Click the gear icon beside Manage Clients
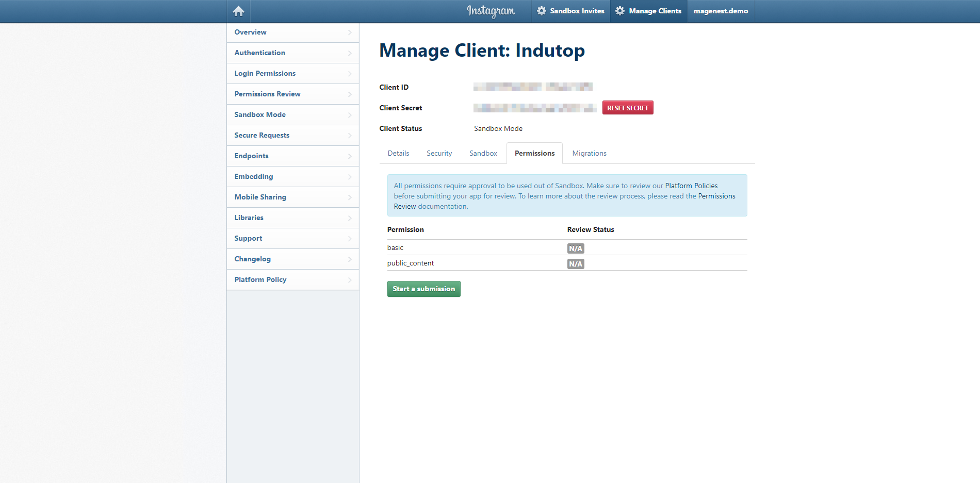The height and width of the screenshot is (483, 980). tap(620, 11)
